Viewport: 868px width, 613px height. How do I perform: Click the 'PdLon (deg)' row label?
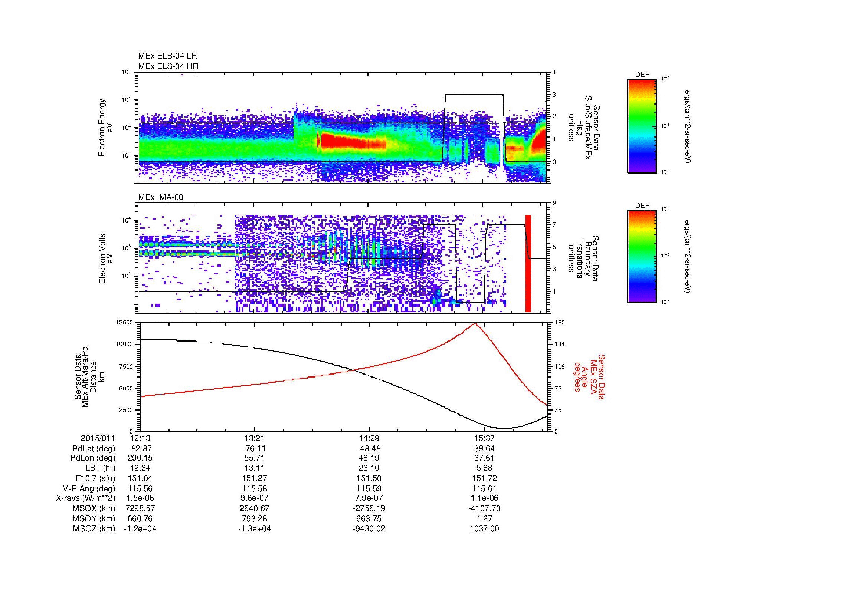[x=93, y=458]
